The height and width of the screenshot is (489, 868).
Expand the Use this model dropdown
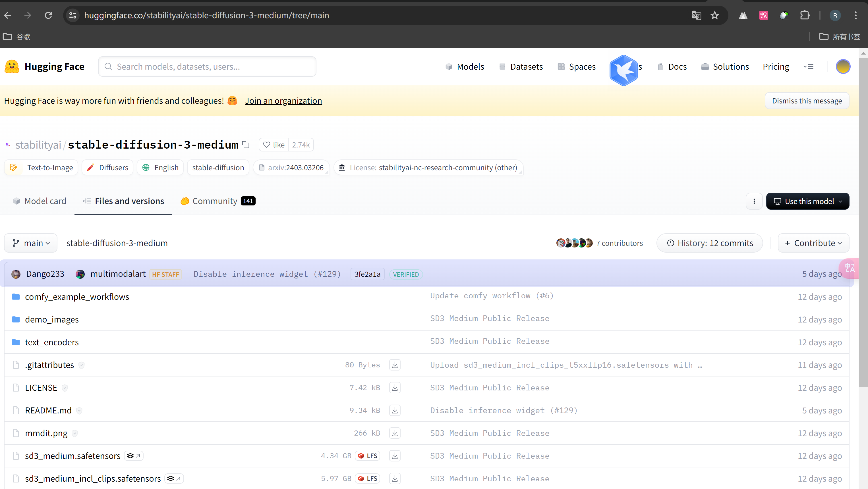coord(808,201)
